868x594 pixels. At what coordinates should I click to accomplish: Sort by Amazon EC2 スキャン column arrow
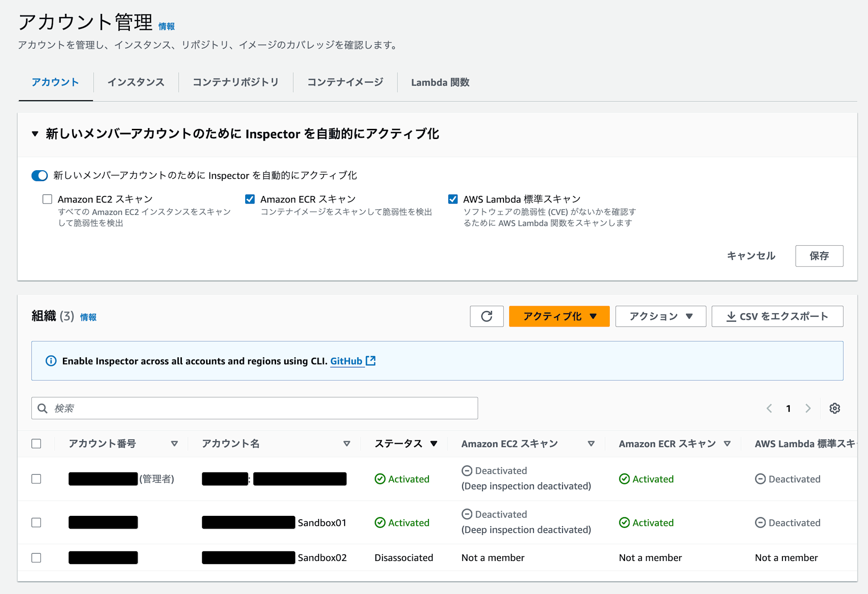coord(591,443)
